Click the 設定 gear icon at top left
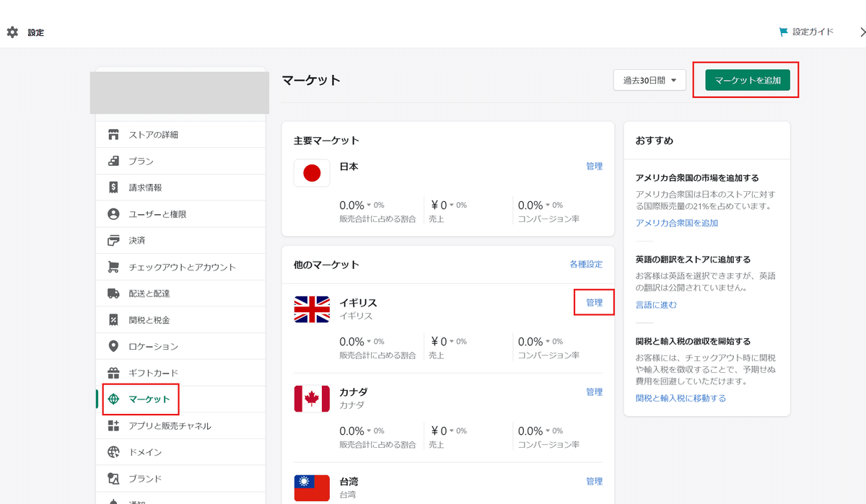866x504 pixels. pos(11,32)
